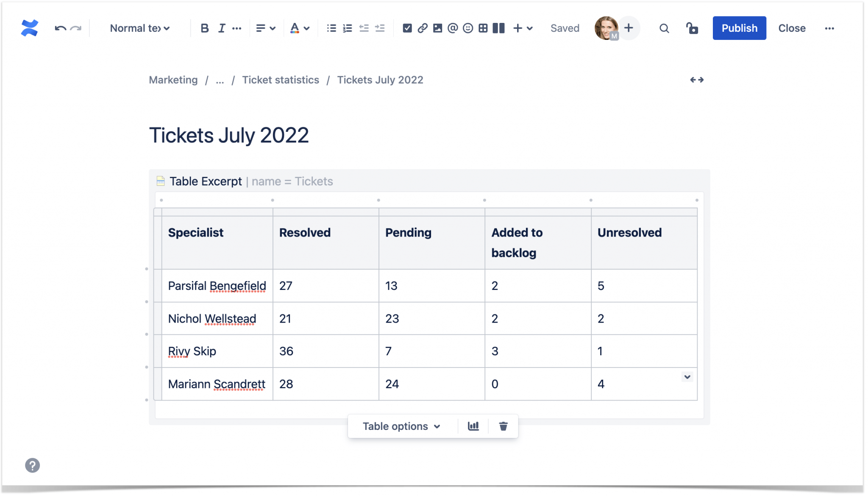Viewport: 868px width, 496px height.
Task: Open the Marketing space from the breadcrumb
Action: (173, 80)
